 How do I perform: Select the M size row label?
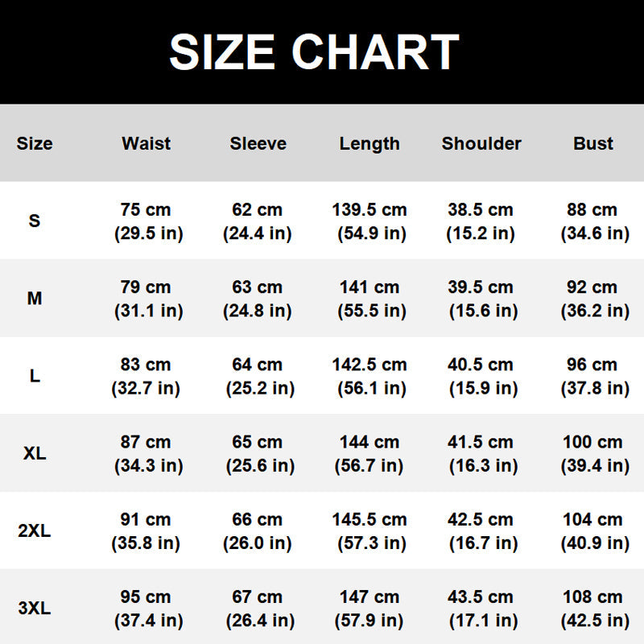coord(35,299)
